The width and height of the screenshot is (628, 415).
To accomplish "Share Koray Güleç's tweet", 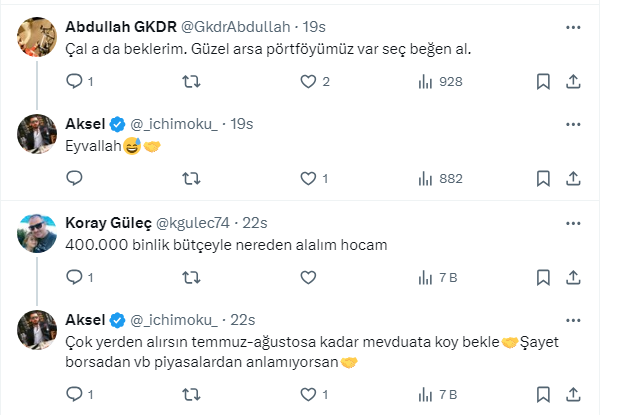I will [575, 277].
